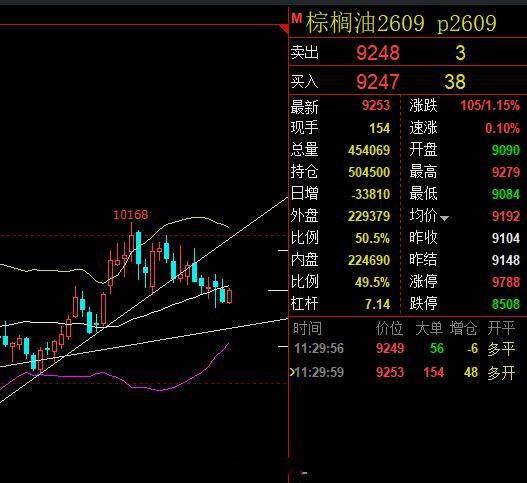Click the 开平 column header
527x483 pixels.
coord(501,328)
